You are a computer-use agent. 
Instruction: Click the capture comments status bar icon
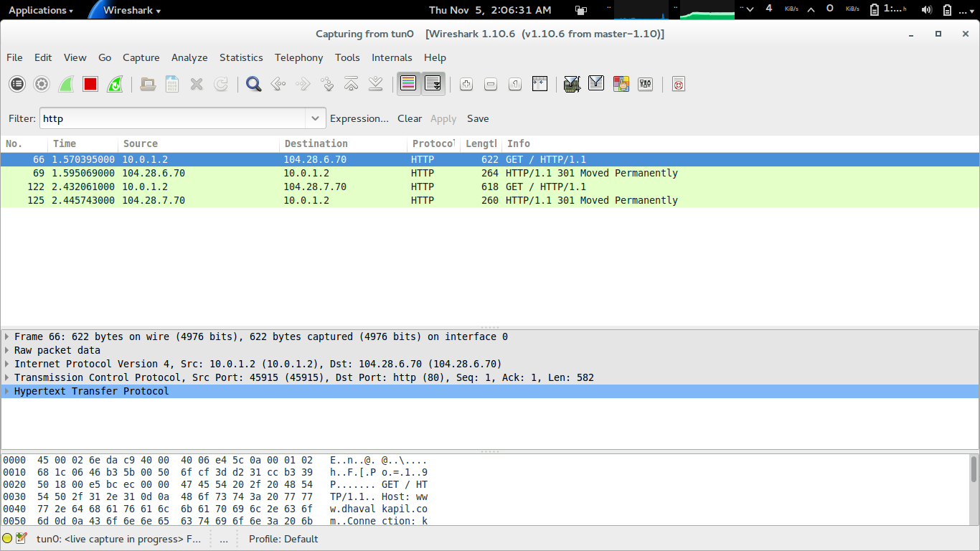click(x=22, y=538)
